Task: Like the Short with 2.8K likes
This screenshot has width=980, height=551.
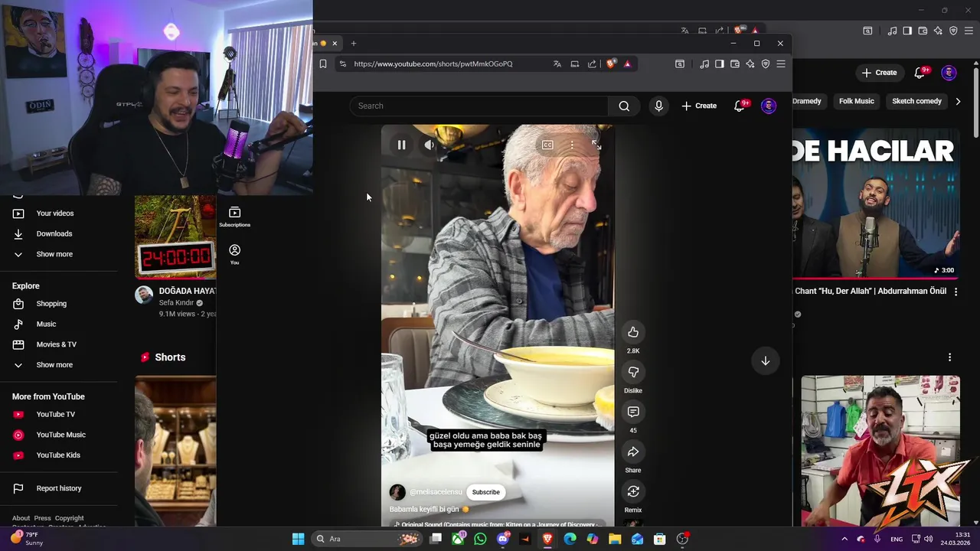Action: tap(633, 332)
